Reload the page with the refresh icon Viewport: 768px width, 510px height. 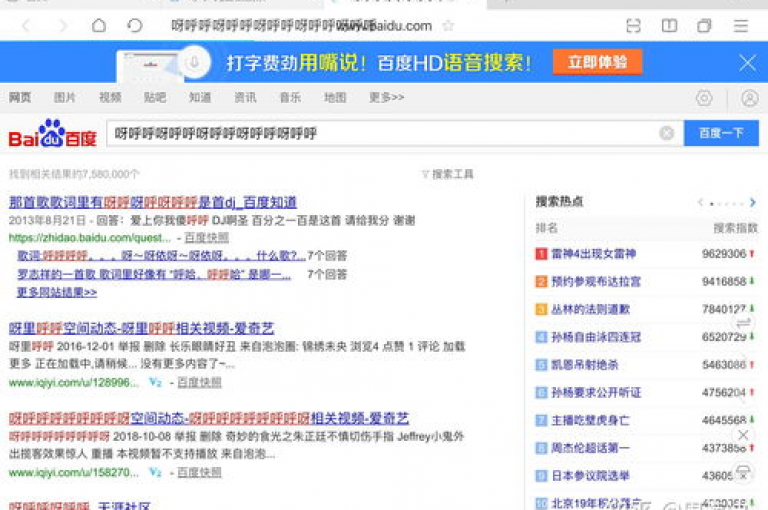(x=135, y=25)
